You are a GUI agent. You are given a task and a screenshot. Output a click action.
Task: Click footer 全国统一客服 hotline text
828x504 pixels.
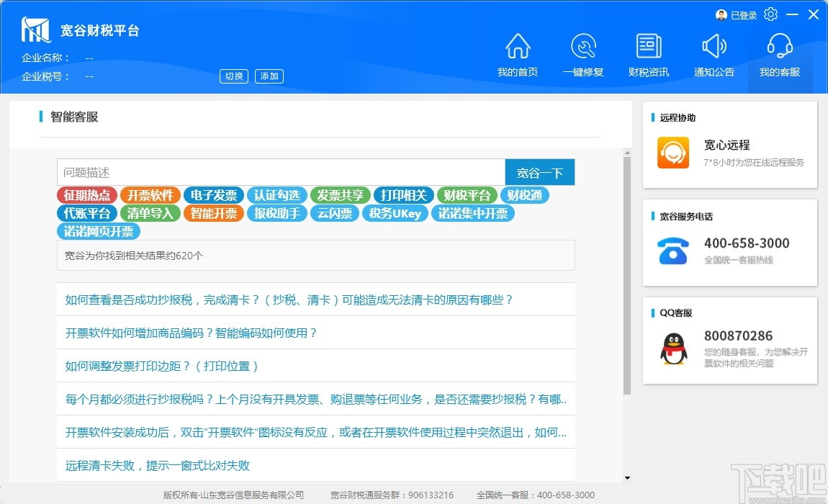click(536, 495)
